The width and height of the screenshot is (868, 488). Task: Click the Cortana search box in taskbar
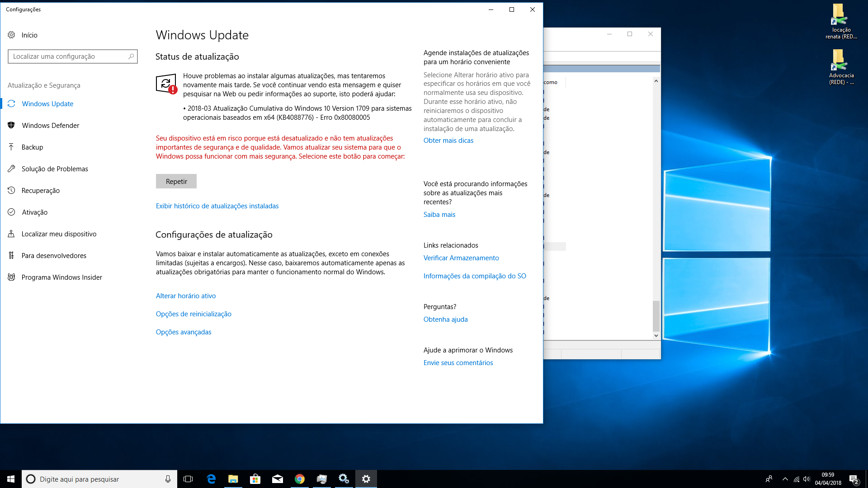(99, 479)
